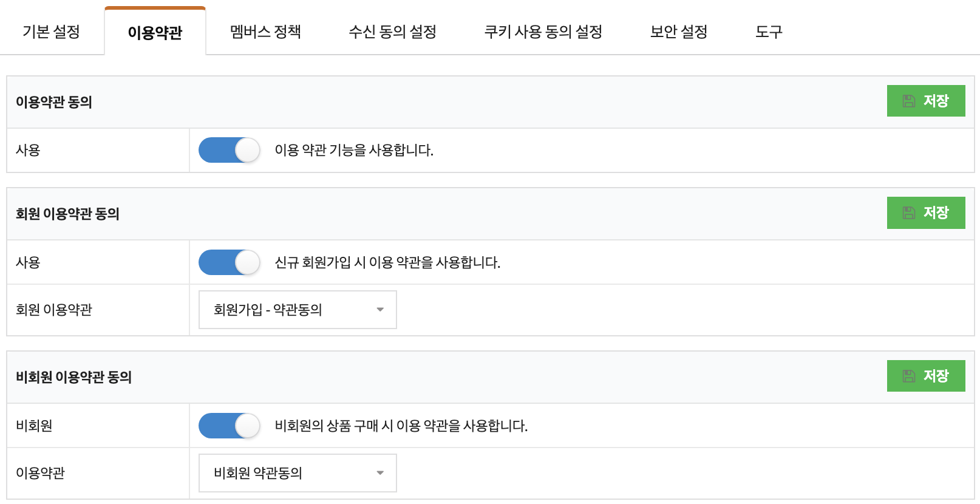Image resolution: width=980 pixels, height=504 pixels.
Task: Go to the 수신 동의 설정 tab
Action: [392, 32]
